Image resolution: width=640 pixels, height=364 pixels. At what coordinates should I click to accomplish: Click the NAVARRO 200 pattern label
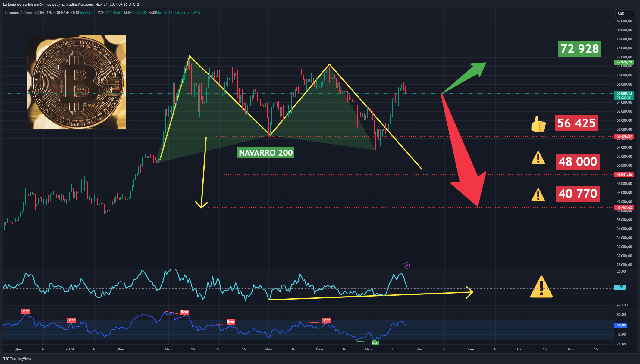coord(266,153)
